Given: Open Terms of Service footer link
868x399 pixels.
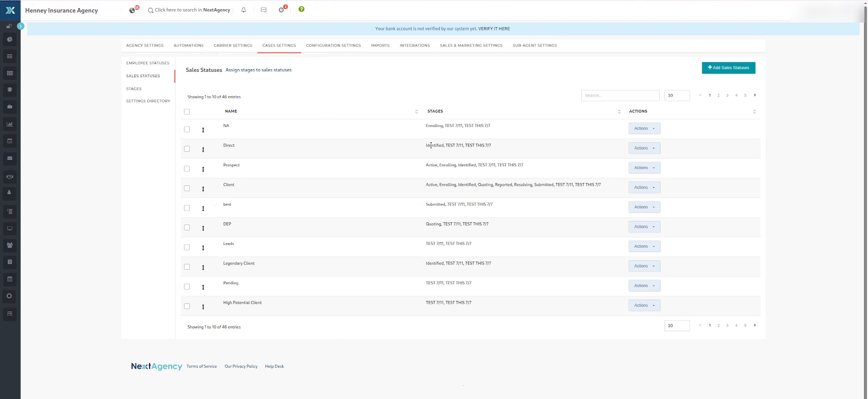Looking at the screenshot, I should pyautogui.click(x=202, y=366).
